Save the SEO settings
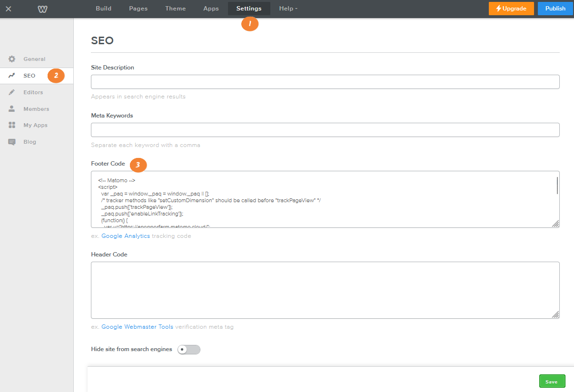The height and width of the screenshot is (392, 574). pyautogui.click(x=552, y=381)
